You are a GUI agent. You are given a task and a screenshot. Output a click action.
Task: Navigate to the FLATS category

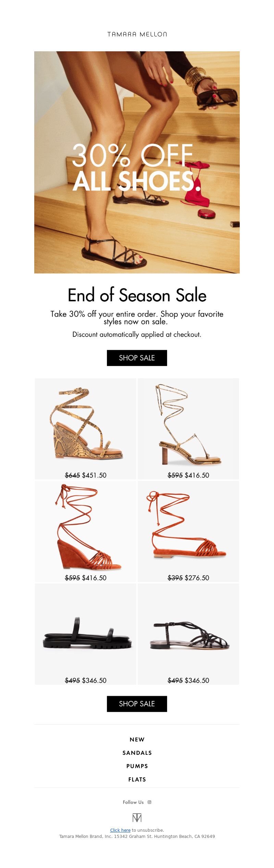pos(137,779)
